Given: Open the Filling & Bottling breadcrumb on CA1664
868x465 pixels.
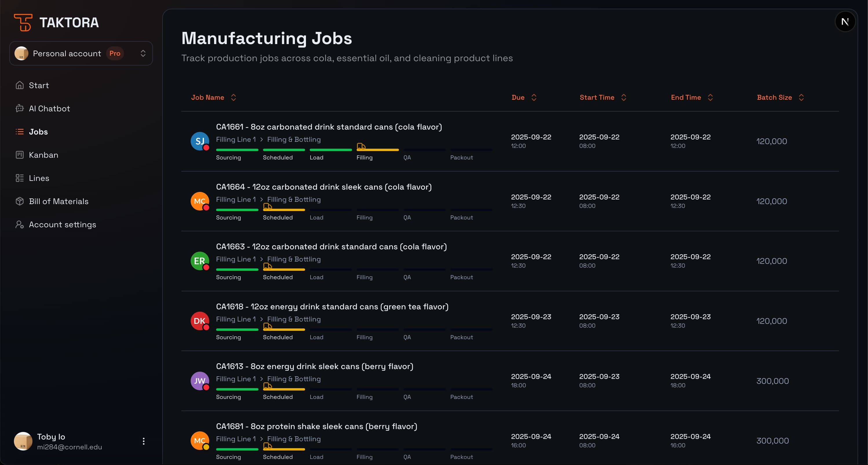Looking at the screenshot, I should (x=293, y=199).
